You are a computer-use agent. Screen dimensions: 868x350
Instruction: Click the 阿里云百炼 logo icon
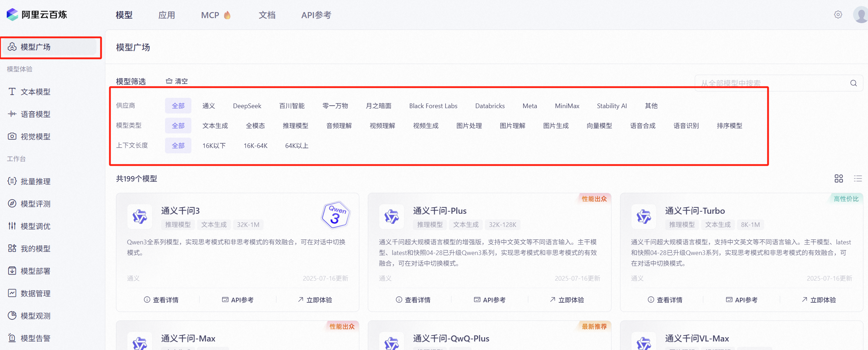point(12,15)
